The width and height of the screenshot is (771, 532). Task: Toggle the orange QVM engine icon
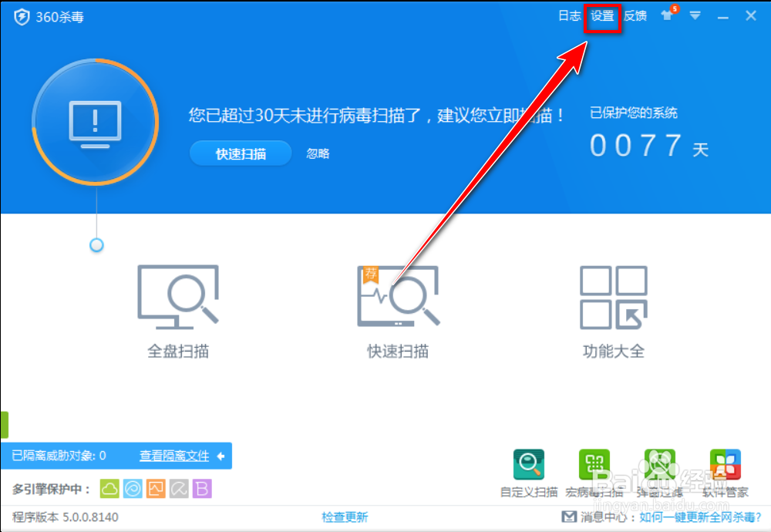pyautogui.click(x=156, y=489)
